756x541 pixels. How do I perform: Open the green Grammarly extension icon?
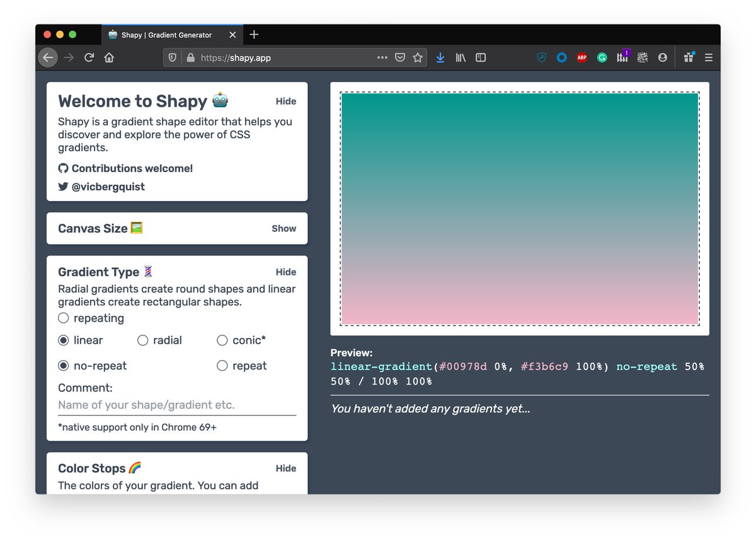point(602,57)
